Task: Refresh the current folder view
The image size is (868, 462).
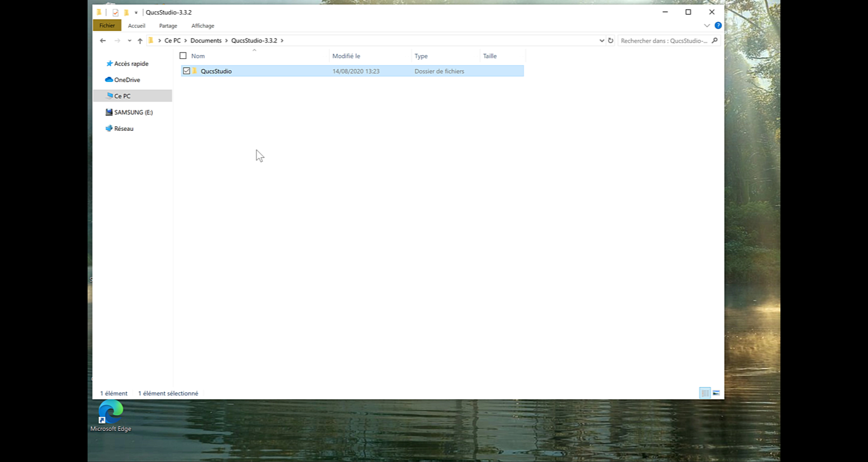Action: click(610, 41)
